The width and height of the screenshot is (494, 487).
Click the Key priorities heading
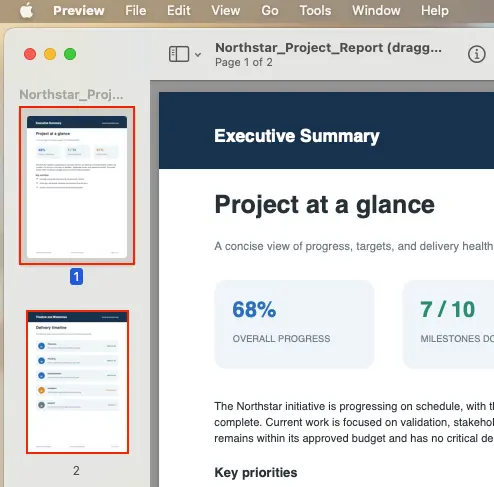pos(256,473)
